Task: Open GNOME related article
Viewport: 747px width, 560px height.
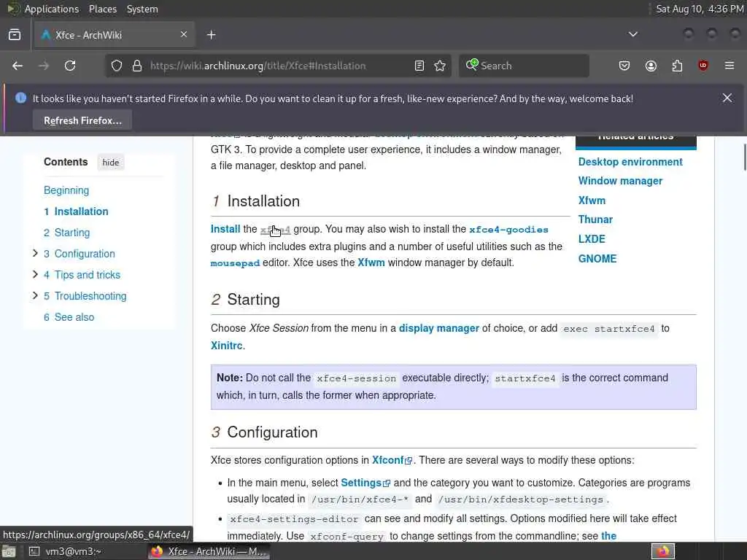Action: pyautogui.click(x=597, y=259)
